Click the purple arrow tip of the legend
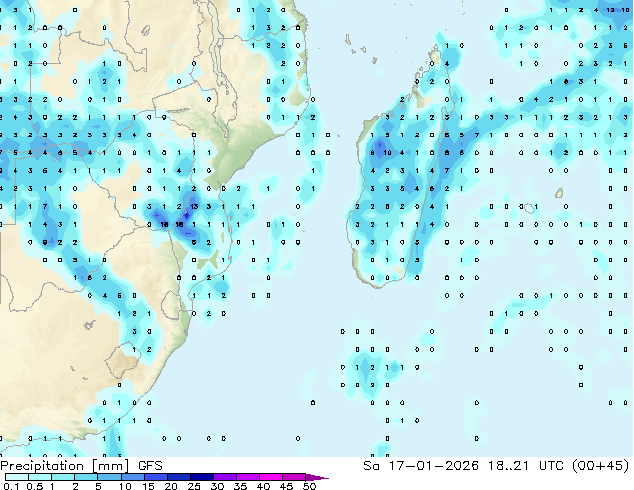Viewport: 634px width, 490px height. point(317,477)
